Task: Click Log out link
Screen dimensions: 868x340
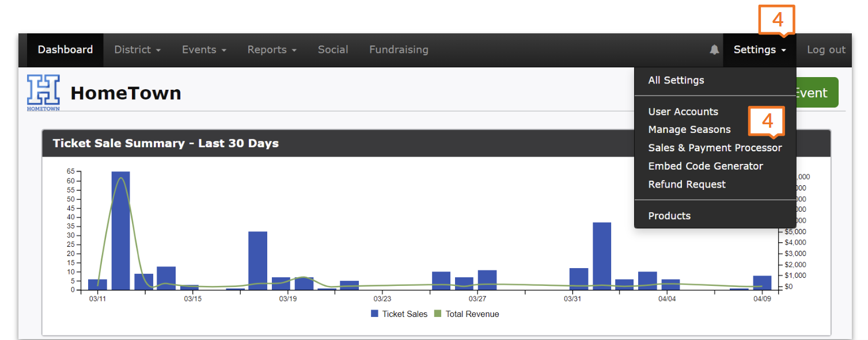Action: coord(826,50)
